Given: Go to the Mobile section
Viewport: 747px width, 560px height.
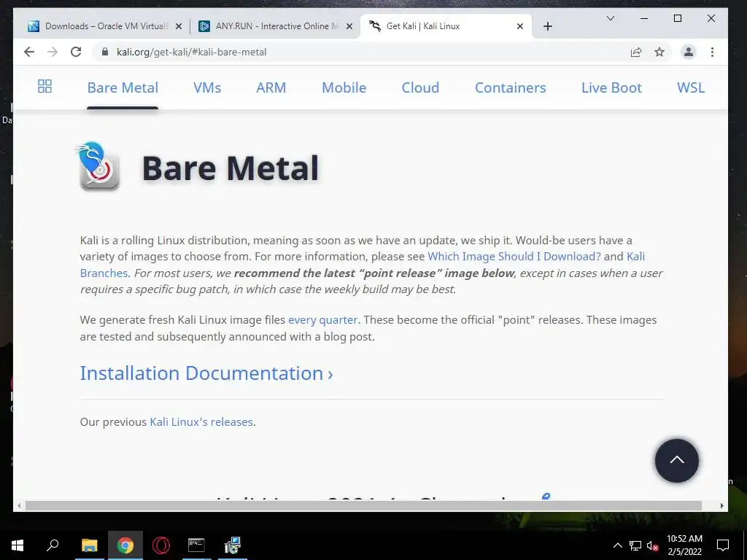Looking at the screenshot, I should [x=344, y=87].
